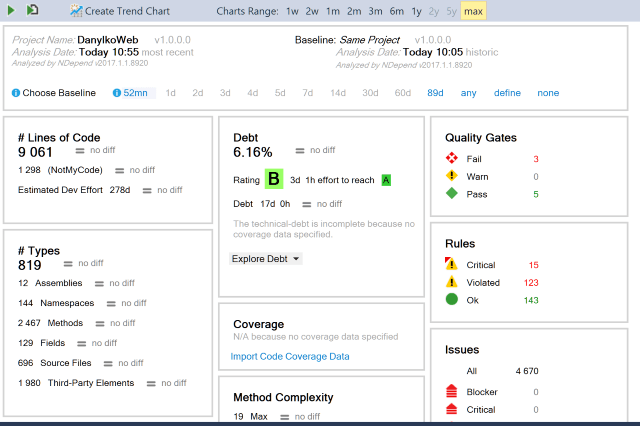Set charts range to 6m
This screenshot has height=426, width=640.
[x=397, y=11]
